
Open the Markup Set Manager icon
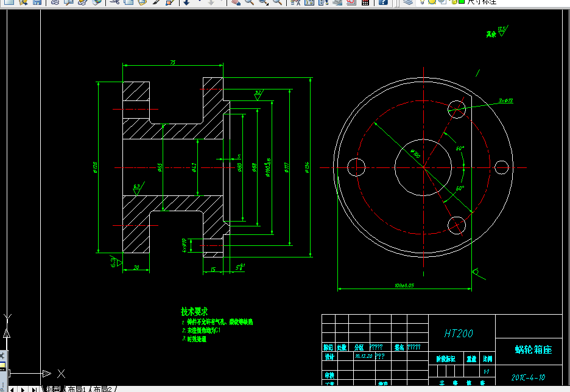click(351, 2)
